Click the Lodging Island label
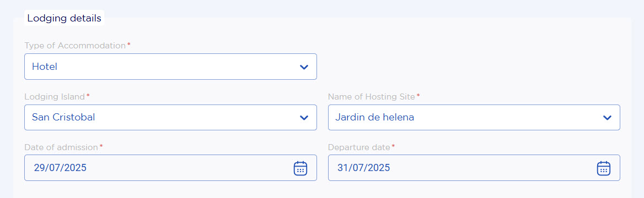This screenshot has height=198, width=644. tap(55, 97)
